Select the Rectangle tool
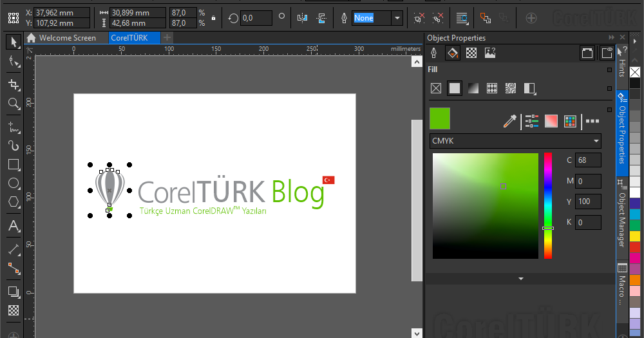Image resolution: width=644 pixels, height=338 pixels. (x=14, y=165)
